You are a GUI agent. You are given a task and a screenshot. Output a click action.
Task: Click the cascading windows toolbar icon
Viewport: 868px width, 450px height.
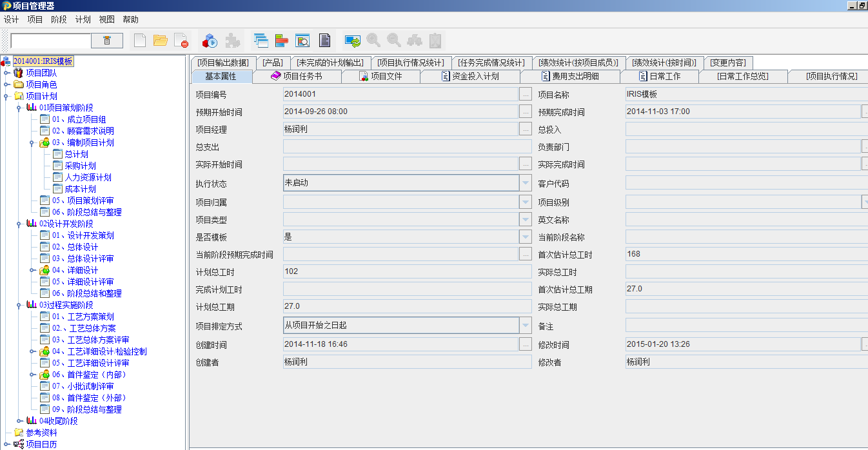coord(261,41)
